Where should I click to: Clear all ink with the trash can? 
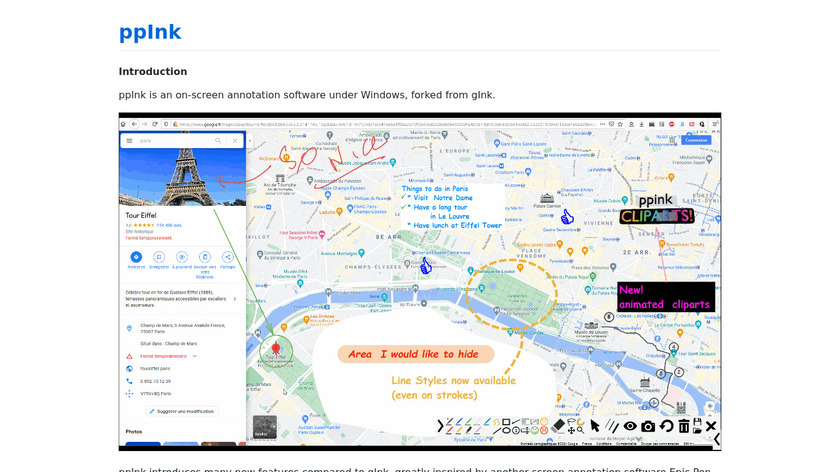pos(684,426)
